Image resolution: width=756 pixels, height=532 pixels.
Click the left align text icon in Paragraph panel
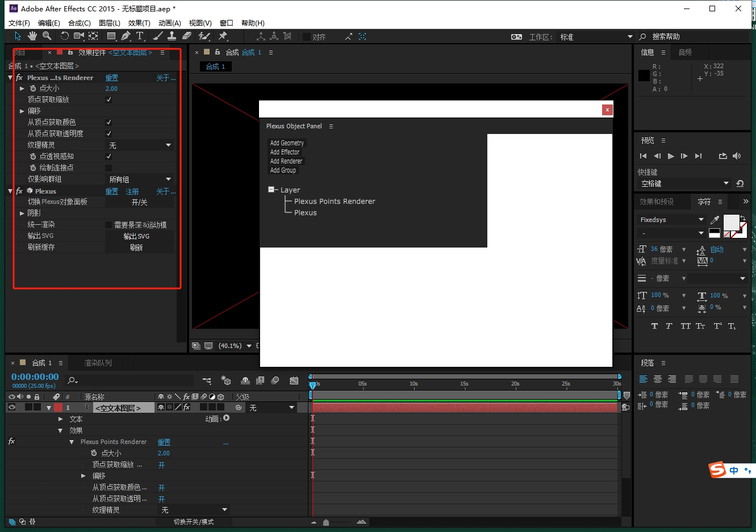644,379
